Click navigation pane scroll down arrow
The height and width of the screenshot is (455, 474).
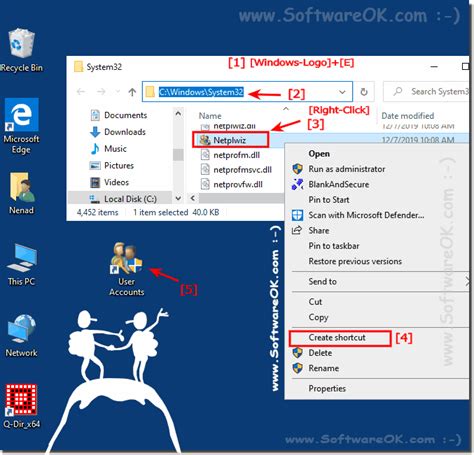point(178,198)
